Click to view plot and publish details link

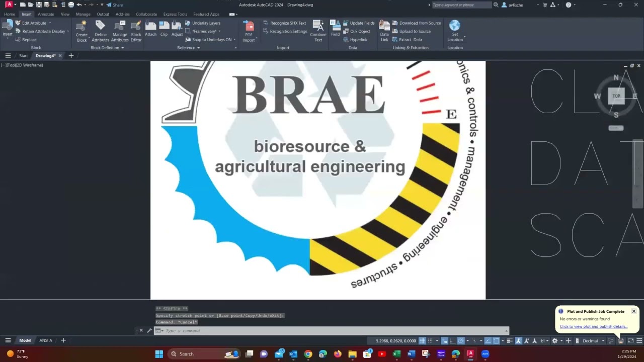pos(593,326)
